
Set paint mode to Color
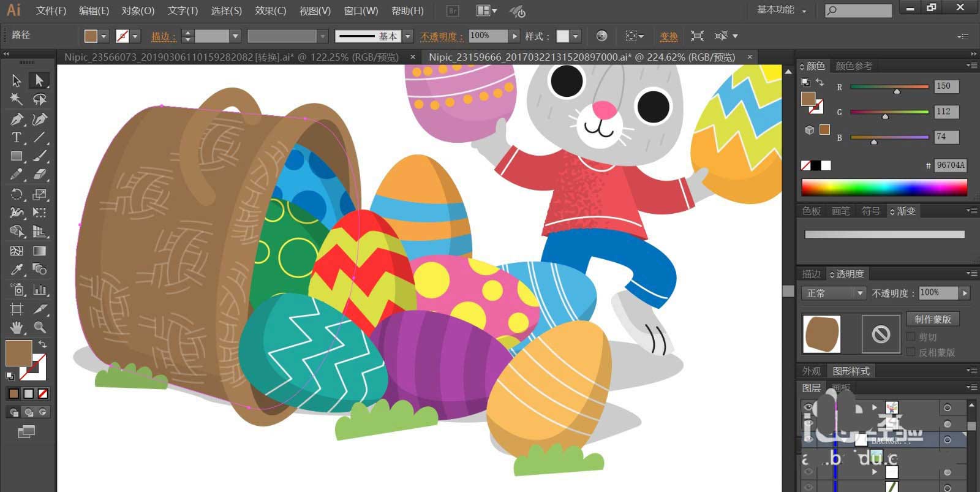(13, 393)
